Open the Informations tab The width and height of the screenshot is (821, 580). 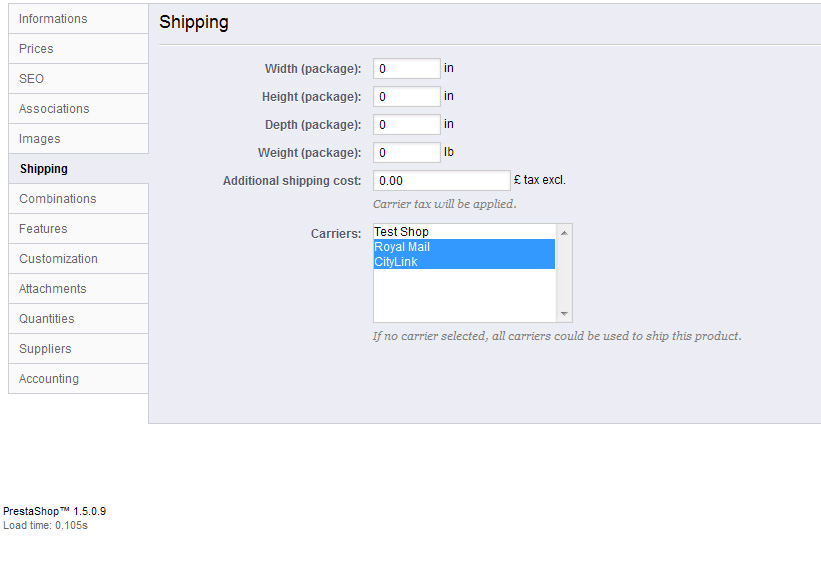79,19
